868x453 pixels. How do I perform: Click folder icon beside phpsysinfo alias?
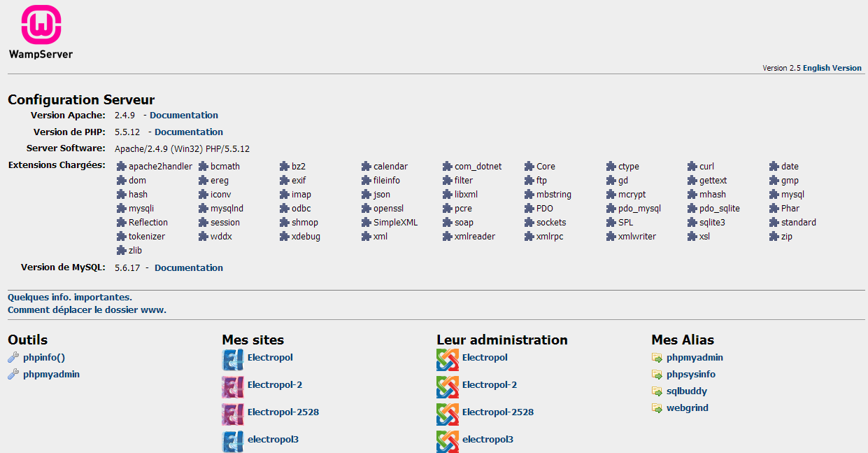[657, 375]
